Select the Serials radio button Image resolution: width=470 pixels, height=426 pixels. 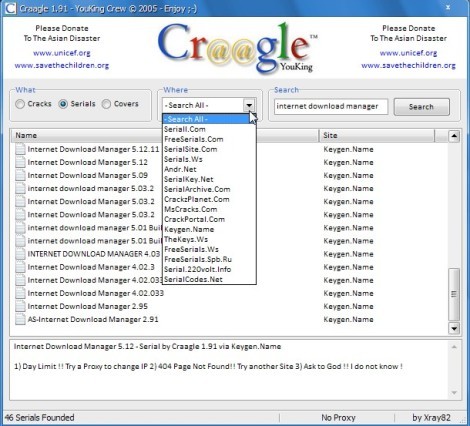click(63, 104)
